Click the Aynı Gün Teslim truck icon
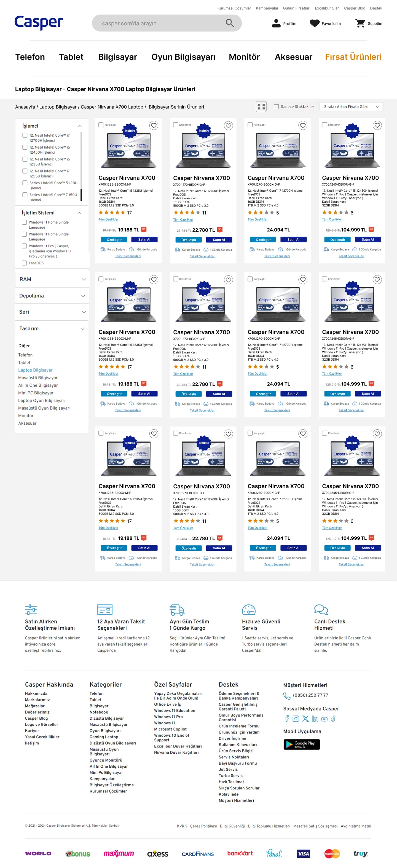The image size is (397, 868). pos(177,610)
